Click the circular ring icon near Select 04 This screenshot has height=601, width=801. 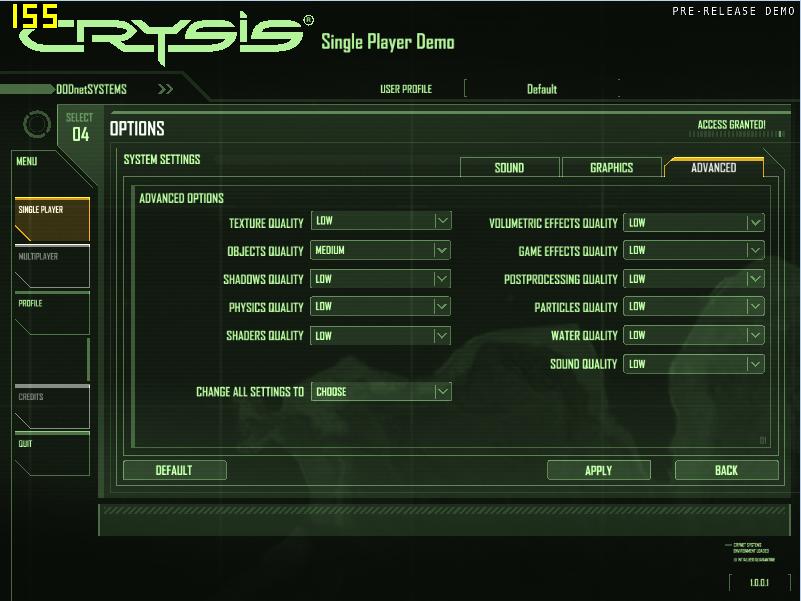(x=37, y=124)
